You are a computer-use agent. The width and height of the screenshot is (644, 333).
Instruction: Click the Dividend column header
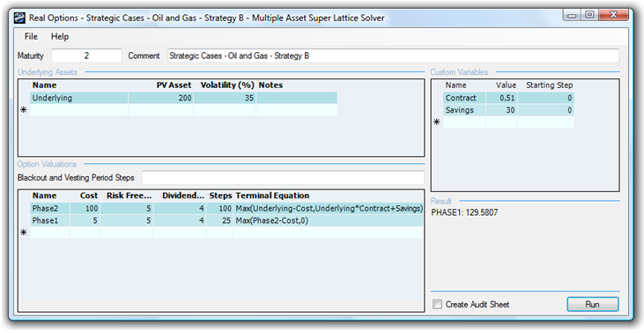pos(183,196)
